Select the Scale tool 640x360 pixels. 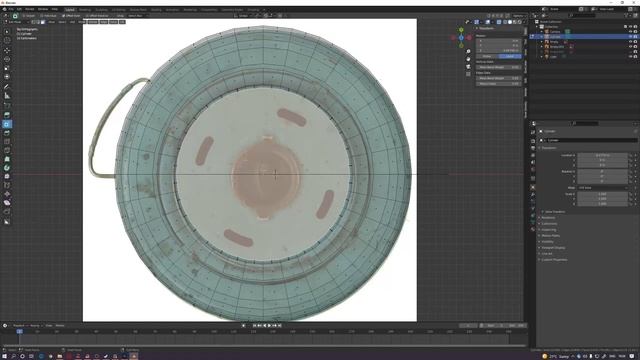[7, 68]
